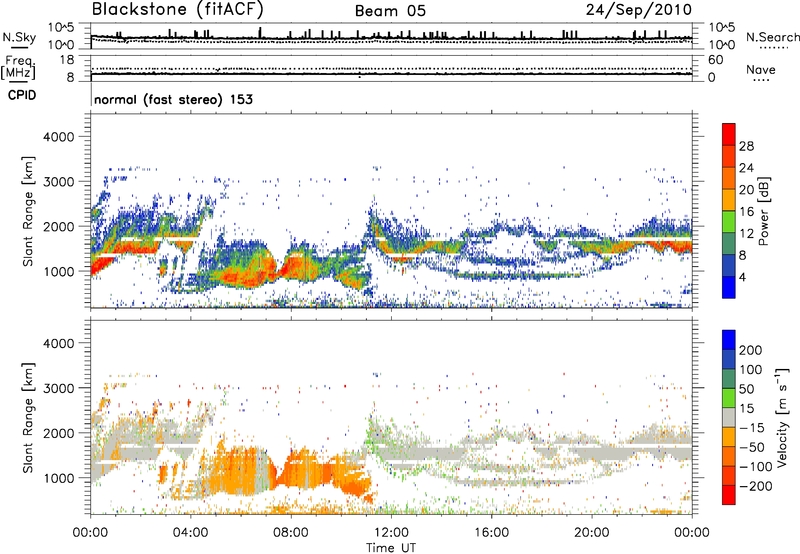Select the '04:00' time tick label
The width and height of the screenshot is (800, 554).
click(x=190, y=533)
